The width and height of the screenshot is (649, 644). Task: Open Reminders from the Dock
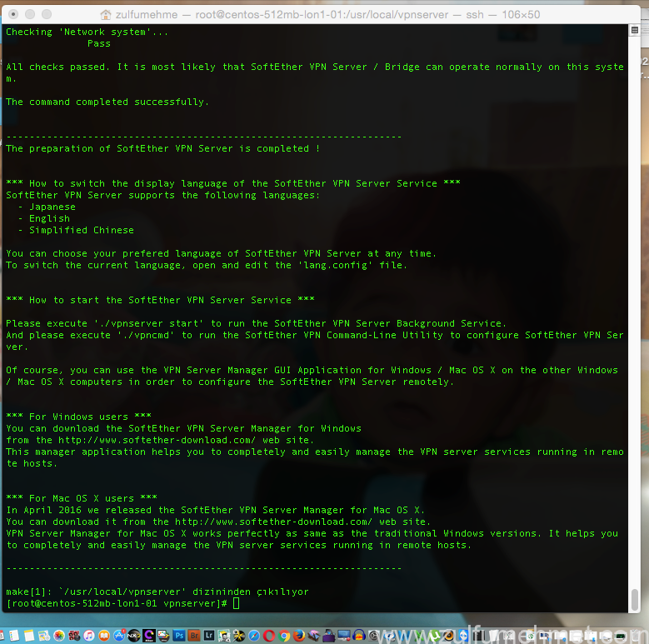pyautogui.click(x=14, y=636)
